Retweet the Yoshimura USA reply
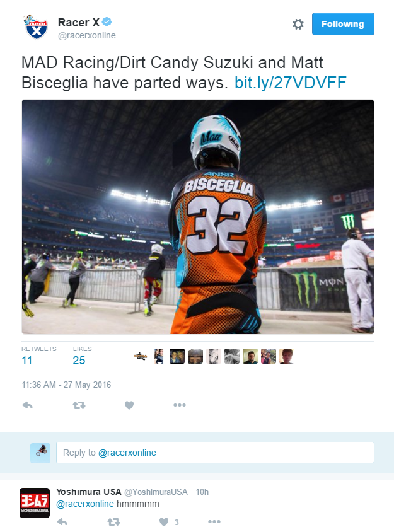 click(113, 522)
